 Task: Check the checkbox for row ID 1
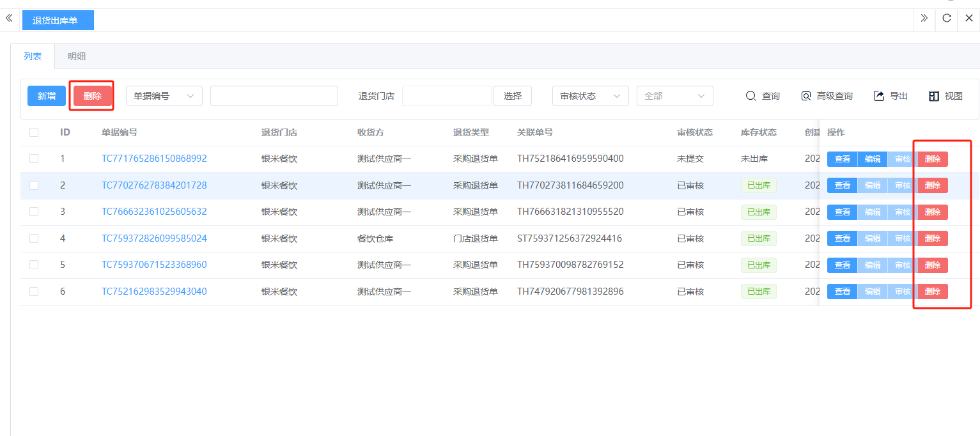tap(34, 159)
